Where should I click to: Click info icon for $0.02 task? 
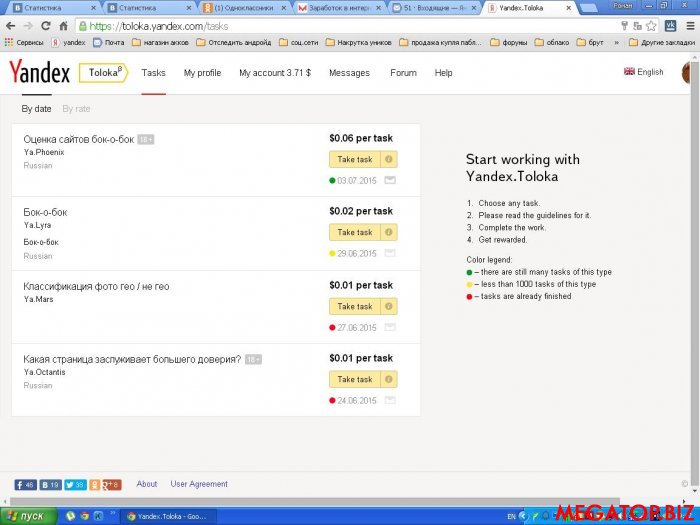[389, 232]
